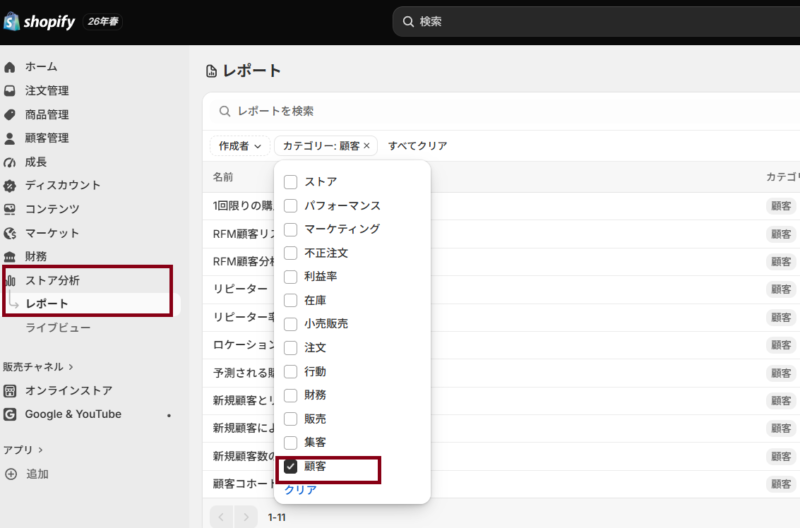Screen dimensions: 800x528
Task: Click すべてクリア to clear all filters
Action: click(x=417, y=146)
